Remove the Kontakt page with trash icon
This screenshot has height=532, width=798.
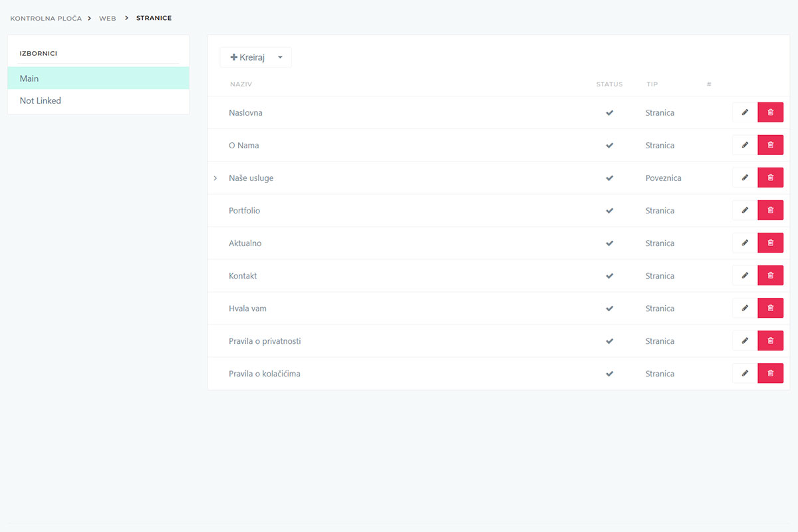point(770,275)
